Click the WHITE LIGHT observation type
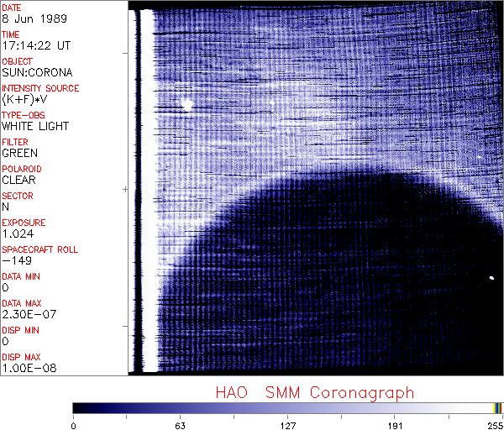This screenshot has width=504, height=430. (x=30, y=126)
